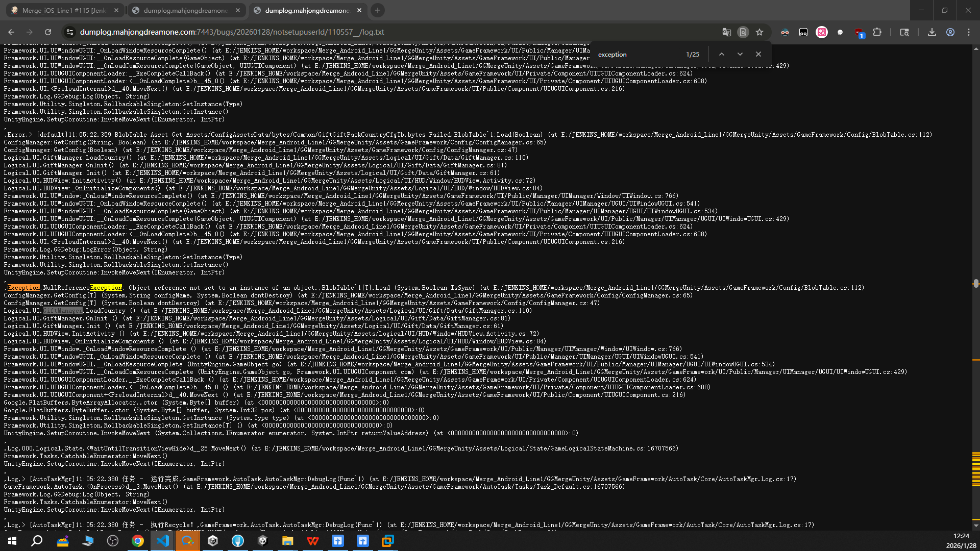The height and width of the screenshot is (551, 980).
Task: Switch to the Merge_iOS_Line1 #115 Jenkins tab
Action: [64, 10]
